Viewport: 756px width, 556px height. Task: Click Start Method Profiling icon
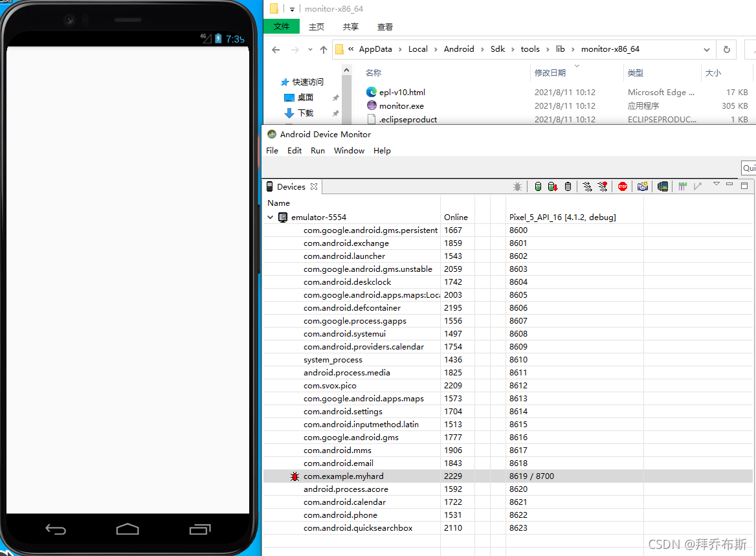(602, 186)
